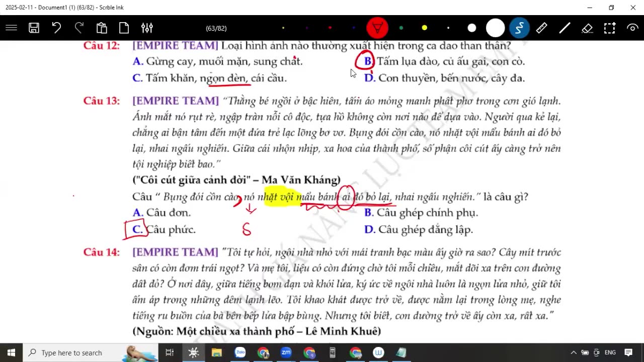Select the freehand ink pen tool
The width and height of the screenshot is (644, 362).
(x=519, y=28)
